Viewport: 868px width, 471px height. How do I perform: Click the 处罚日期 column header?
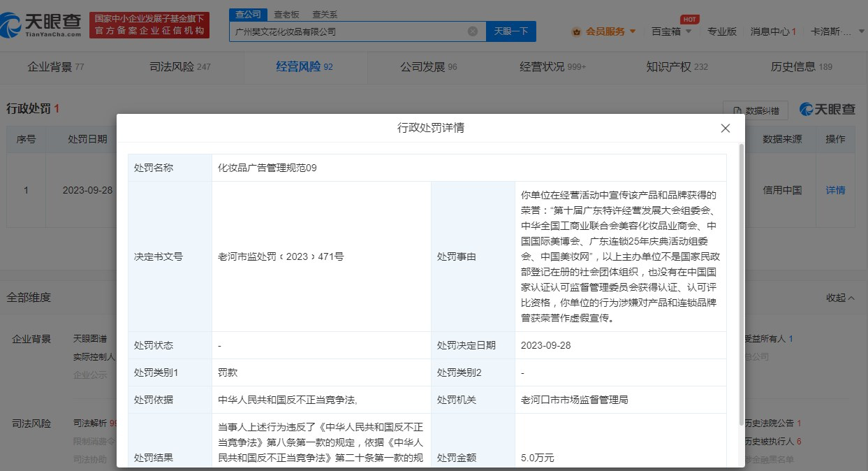pos(87,139)
